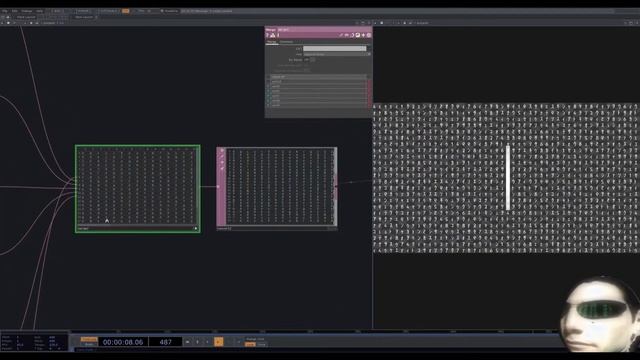The height and width of the screenshot is (360, 640).
Task: Open the File menu
Action: (4, 11)
